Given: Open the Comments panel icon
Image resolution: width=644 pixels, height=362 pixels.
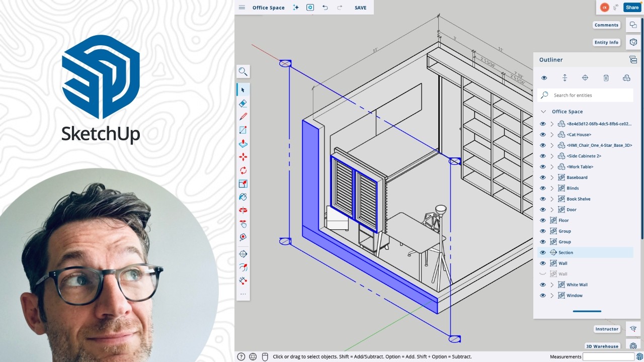Looking at the screenshot, I should (x=633, y=25).
